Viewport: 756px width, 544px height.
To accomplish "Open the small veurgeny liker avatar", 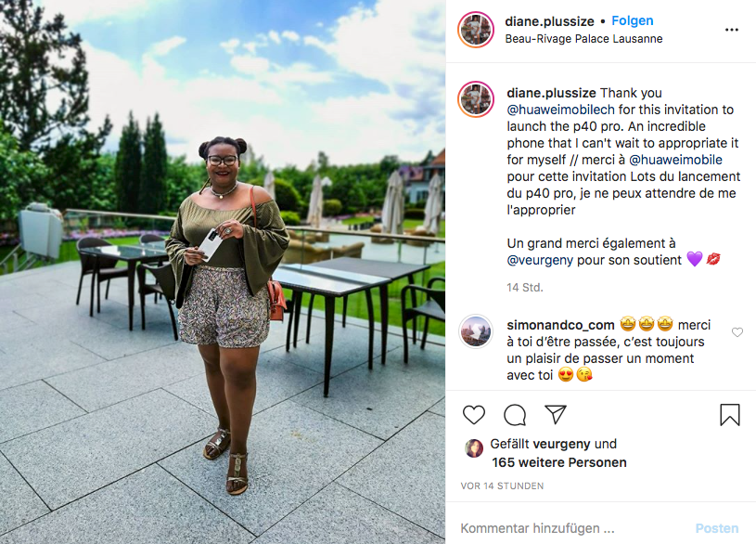I will (473, 448).
